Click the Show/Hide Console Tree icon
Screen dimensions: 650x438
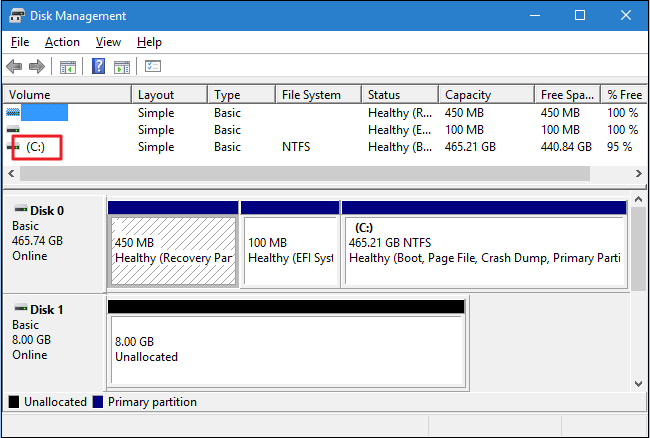click(68, 67)
